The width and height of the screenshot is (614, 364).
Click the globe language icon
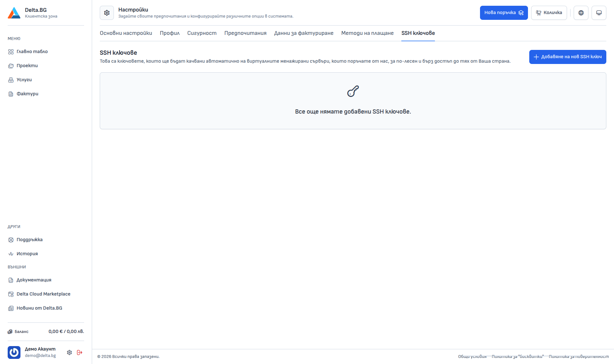pyautogui.click(x=581, y=13)
